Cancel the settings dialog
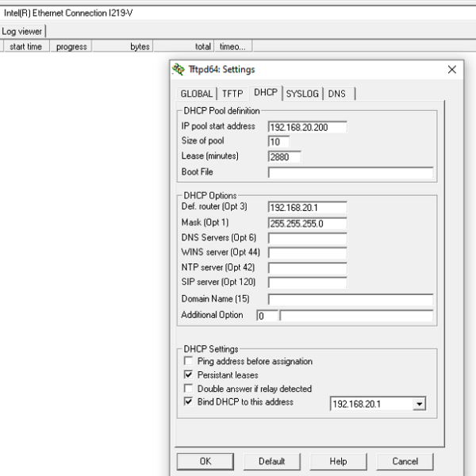476x476 pixels. [405, 461]
